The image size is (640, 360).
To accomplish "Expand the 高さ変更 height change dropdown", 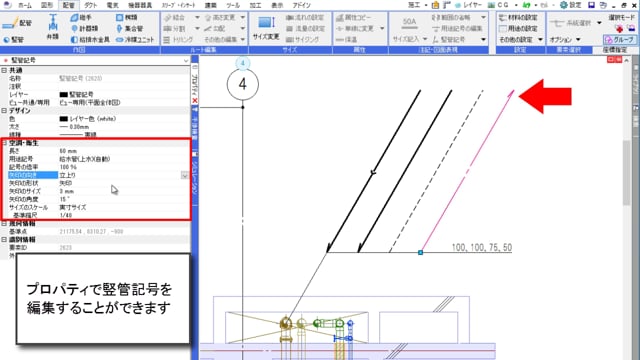I will tap(243, 18).
